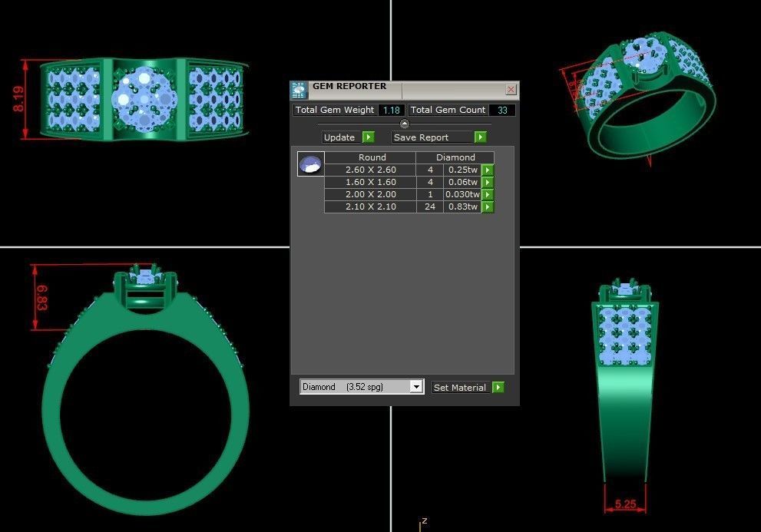
Task: Click the Gem Reporter title bar icon
Action: 299,91
